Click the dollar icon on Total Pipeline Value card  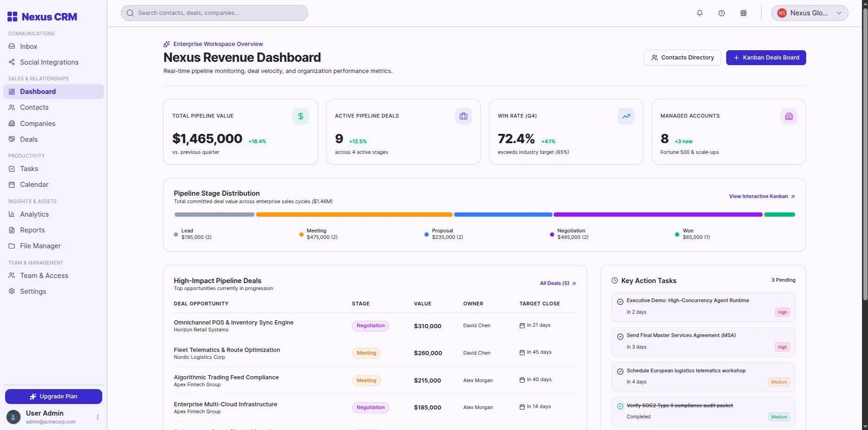301,116
